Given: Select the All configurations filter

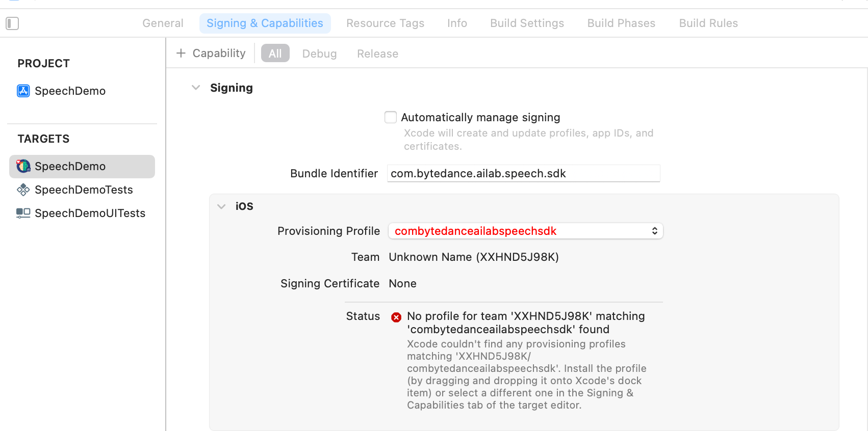Looking at the screenshot, I should 275,53.
